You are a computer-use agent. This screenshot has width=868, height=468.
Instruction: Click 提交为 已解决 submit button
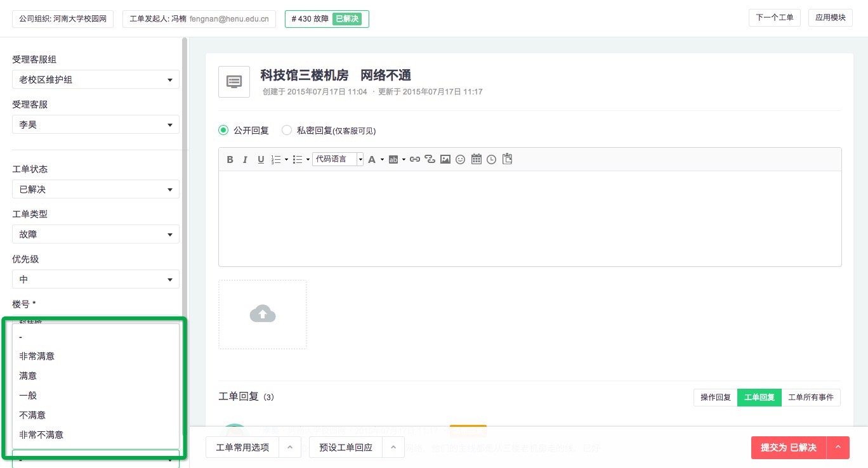tap(789, 447)
